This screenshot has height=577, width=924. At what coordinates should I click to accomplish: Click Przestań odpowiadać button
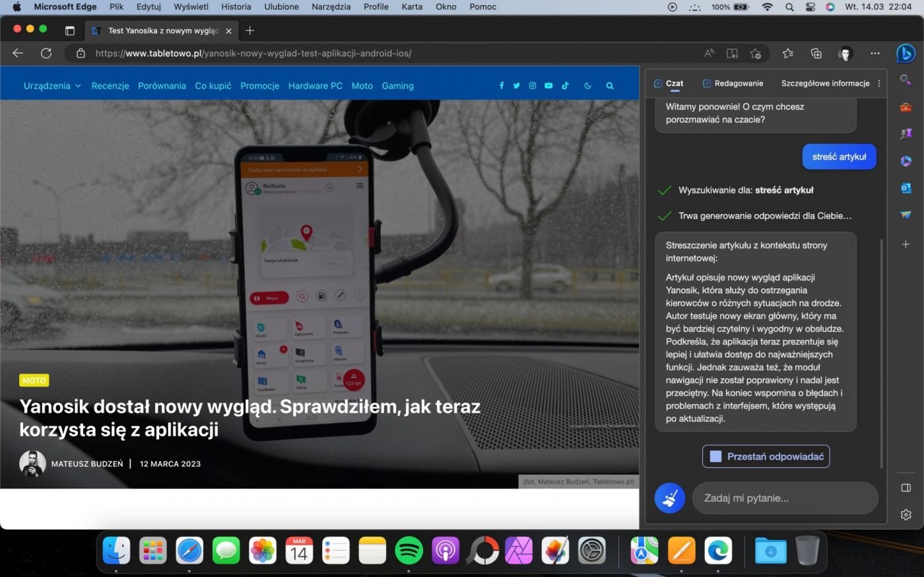click(766, 456)
